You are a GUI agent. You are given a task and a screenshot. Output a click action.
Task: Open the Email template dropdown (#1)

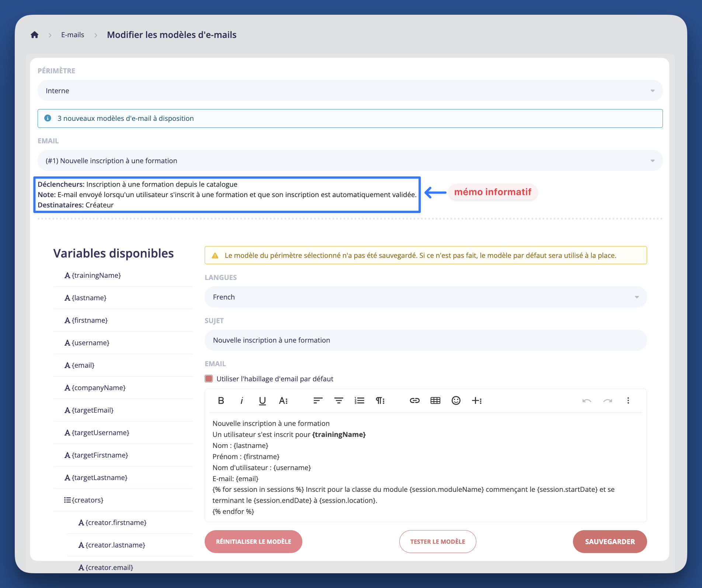[350, 161]
